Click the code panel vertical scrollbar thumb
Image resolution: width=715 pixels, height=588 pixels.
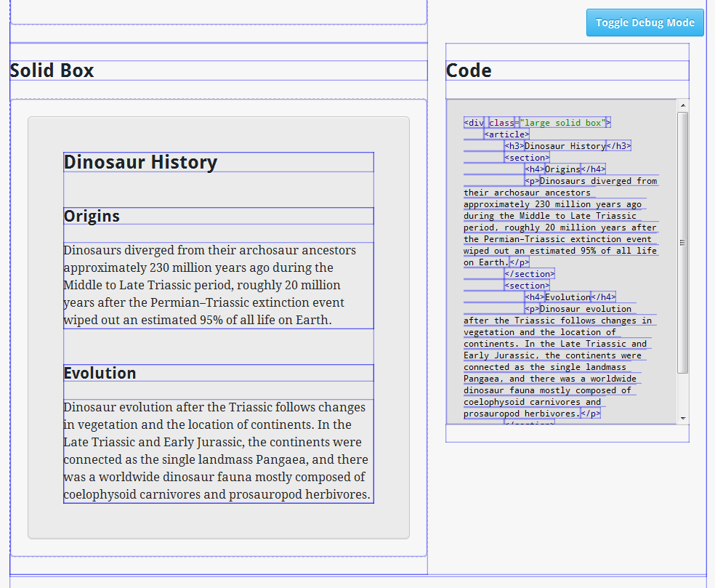[x=683, y=242]
